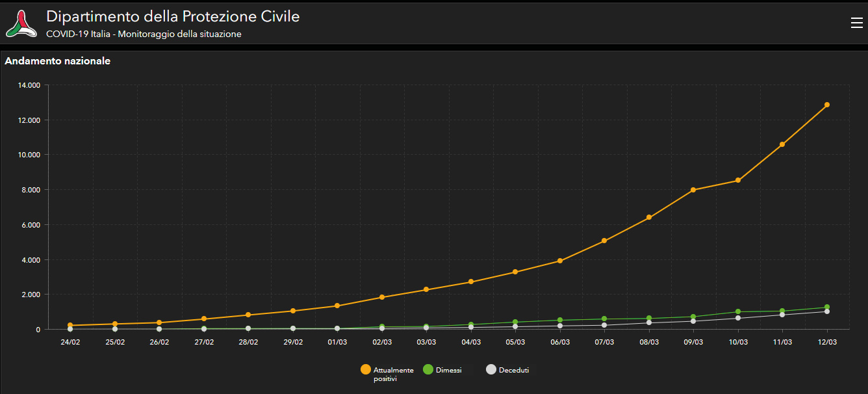Select orange data point for 07/03
The width and height of the screenshot is (868, 394).
(x=604, y=241)
